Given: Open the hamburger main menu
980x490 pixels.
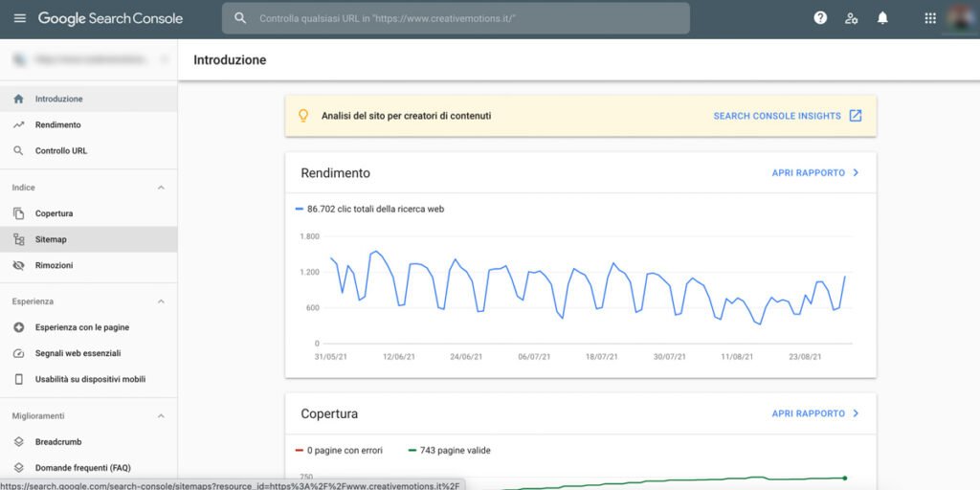Looking at the screenshot, I should click(20, 18).
